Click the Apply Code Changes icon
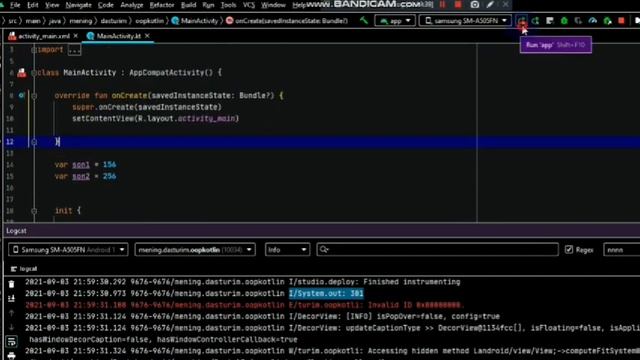The width and height of the screenshot is (640, 360). tap(550, 20)
